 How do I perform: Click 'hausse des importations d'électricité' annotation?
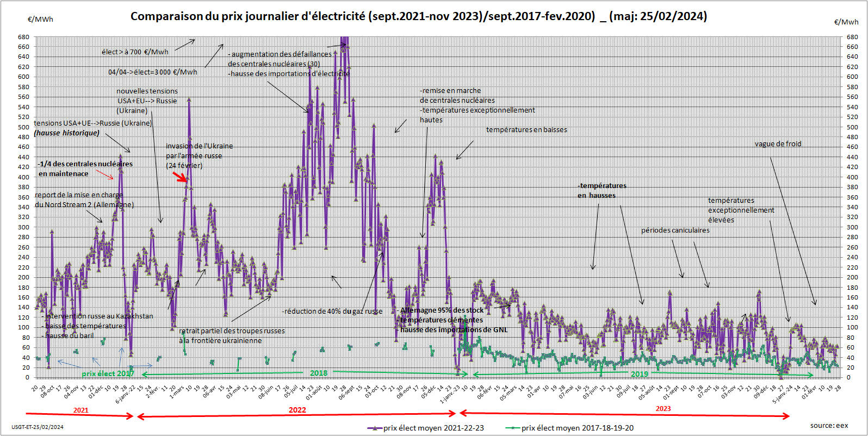tap(289, 74)
